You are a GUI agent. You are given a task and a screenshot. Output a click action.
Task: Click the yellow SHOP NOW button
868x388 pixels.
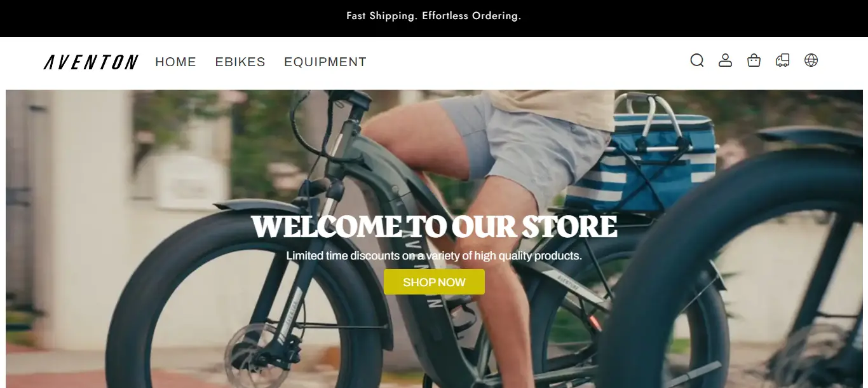(434, 282)
